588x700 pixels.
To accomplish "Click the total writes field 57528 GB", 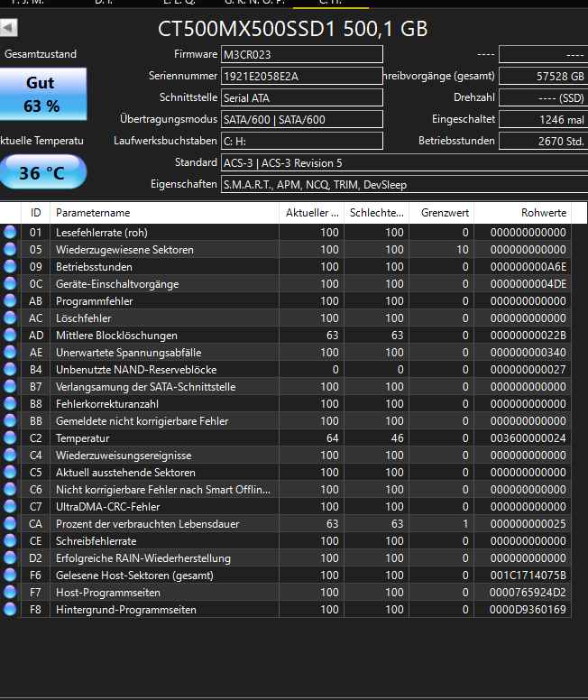I will (x=543, y=76).
